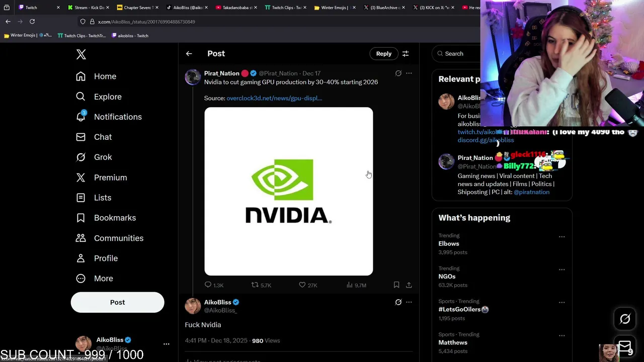Click the X logo in the sidebar
This screenshot has width=644, height=362.
[81, 54]
